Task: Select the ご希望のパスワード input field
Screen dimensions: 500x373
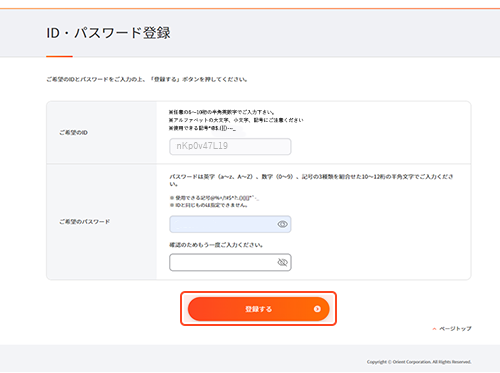Action: [x=230, y=224]
